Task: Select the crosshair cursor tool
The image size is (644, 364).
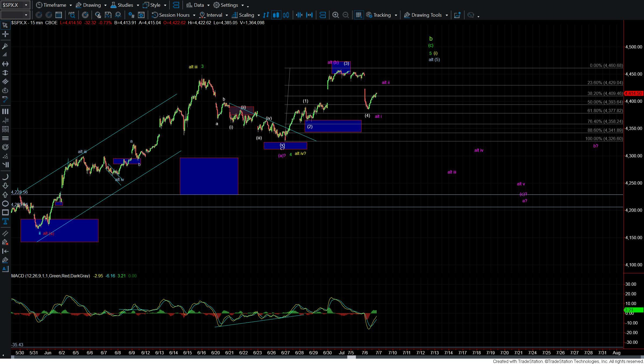Action: pyautogui.click(x=5, y=34)
